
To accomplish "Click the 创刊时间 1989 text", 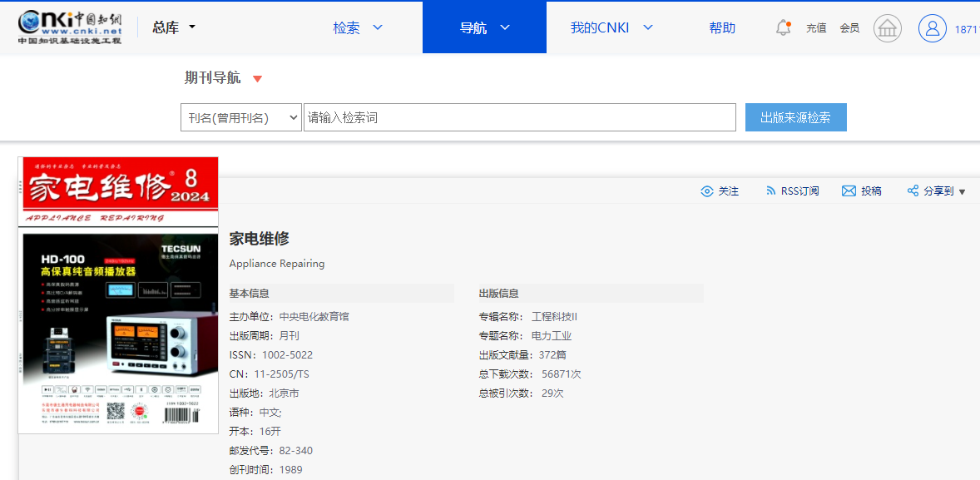I will pyautogui.click(x=265, y=470).
